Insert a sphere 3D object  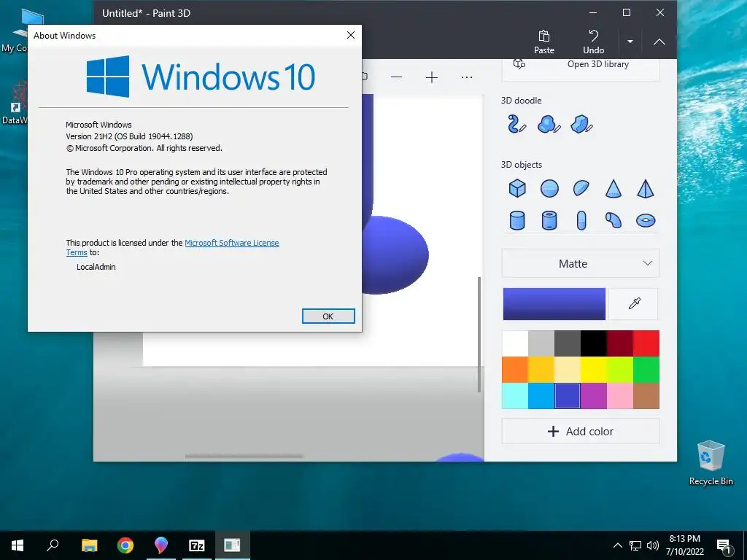[x=549, y=189]
